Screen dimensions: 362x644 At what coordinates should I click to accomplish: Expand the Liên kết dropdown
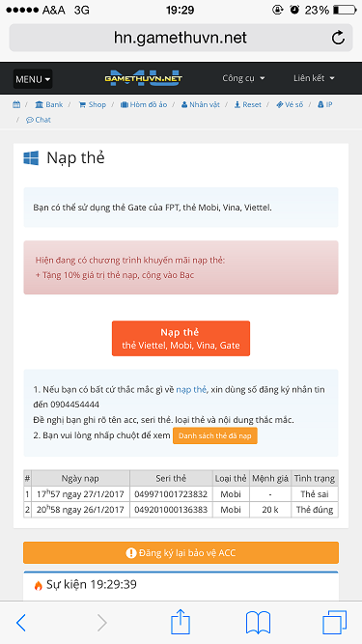pos(314,78)
